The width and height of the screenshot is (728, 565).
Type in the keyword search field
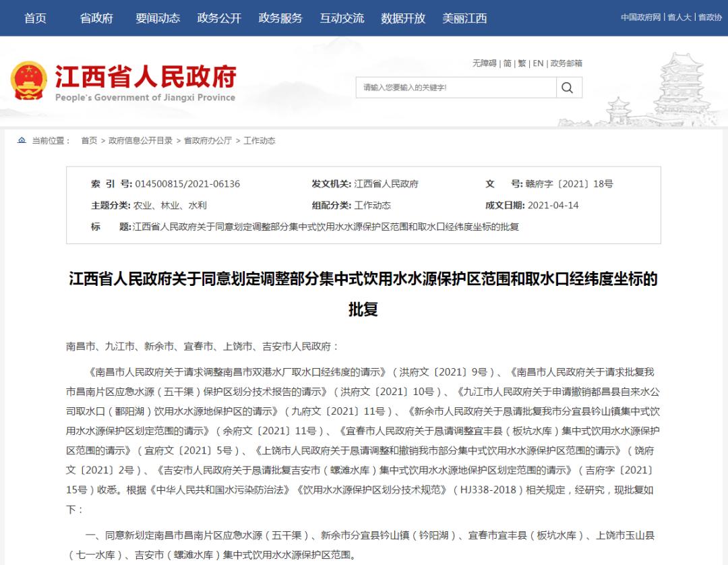pos(456,88)
